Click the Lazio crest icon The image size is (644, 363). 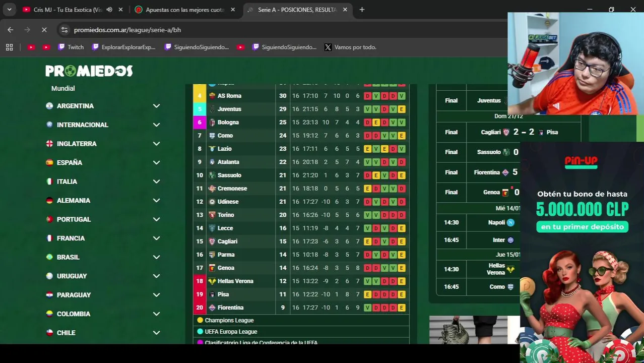click(212, 149)
